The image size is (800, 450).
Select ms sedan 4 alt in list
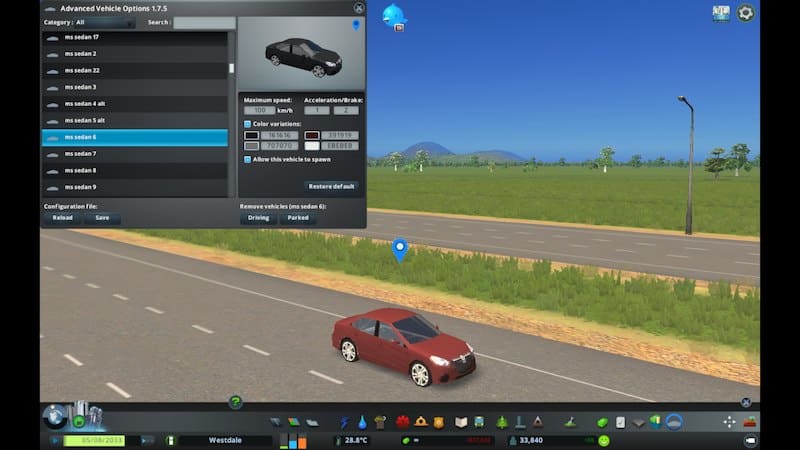pyautogui.click(x=135, y=104)
